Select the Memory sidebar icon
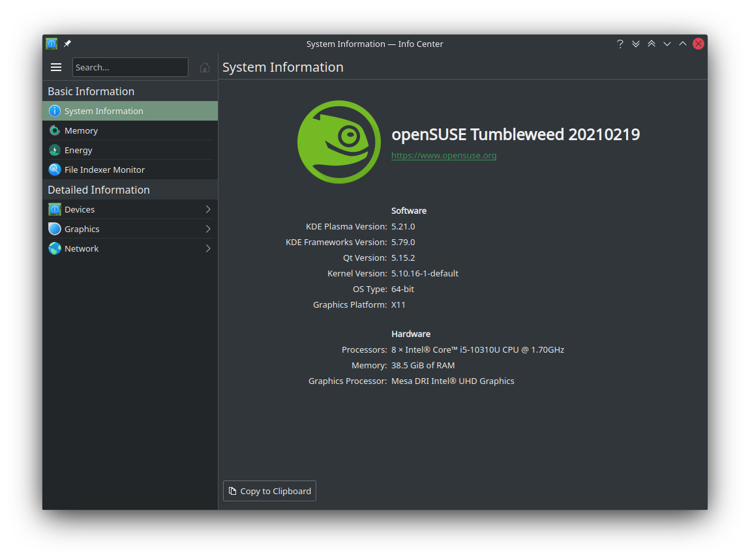Screen dimensions: 750x560 55,130
